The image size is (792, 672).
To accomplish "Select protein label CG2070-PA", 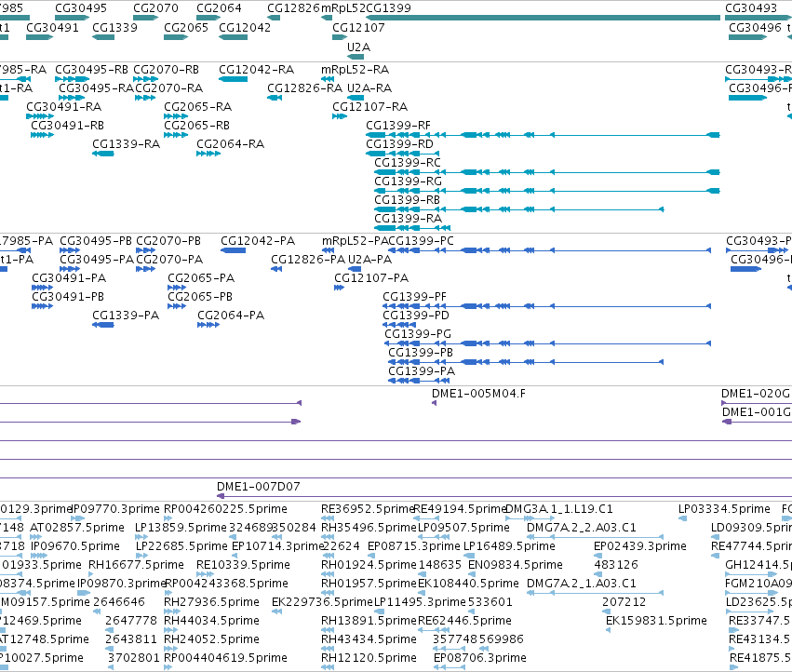I will pos(169,259).
